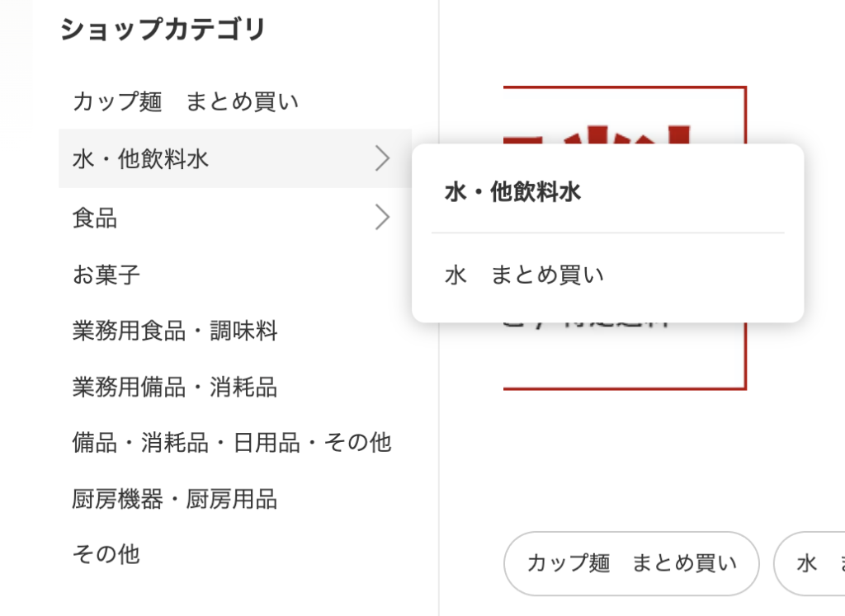
Task: Open the 業務用備品・消耗品 category
Action: [175, 387]
